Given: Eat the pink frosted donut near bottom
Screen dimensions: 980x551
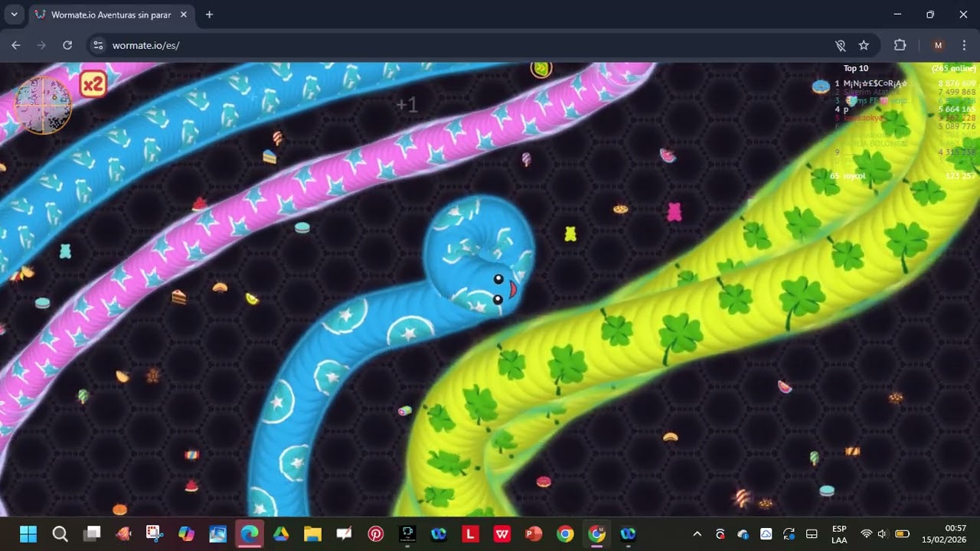Looking at the screenshot, I should click(544, 481).
